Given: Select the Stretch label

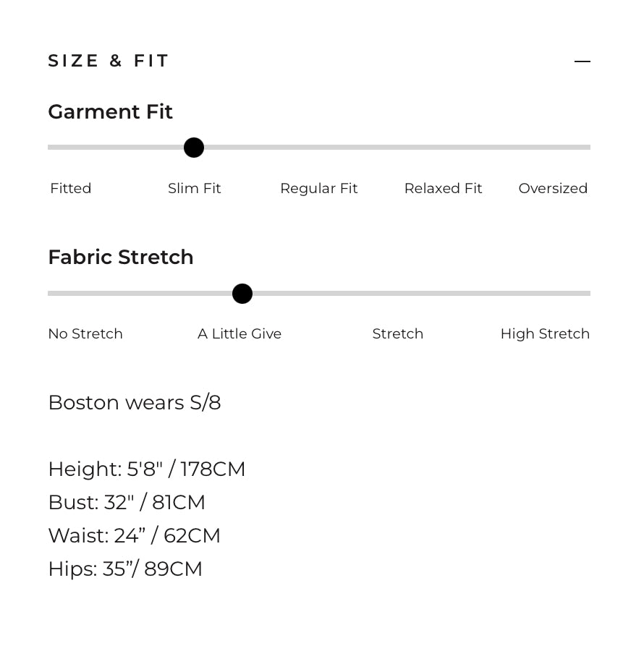Looking at the screenshot, I should pyautogui.click(x=398, y=333).
